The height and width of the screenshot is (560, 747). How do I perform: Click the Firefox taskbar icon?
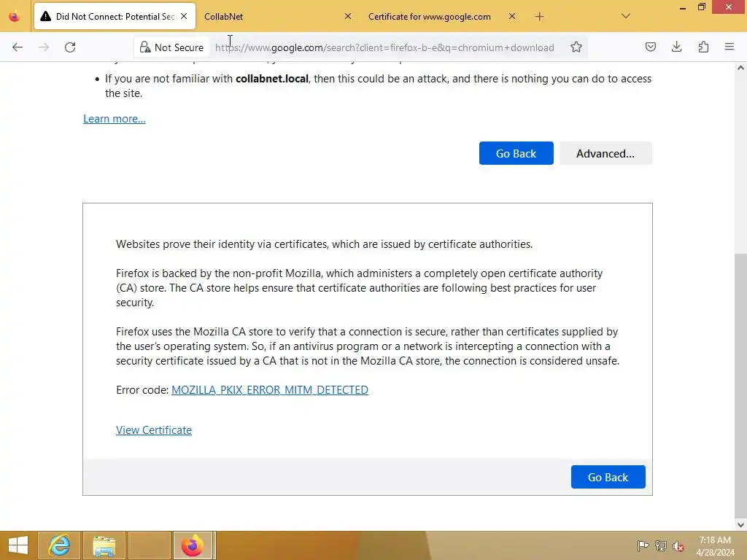pyautogui.click(x=193, y=545)
